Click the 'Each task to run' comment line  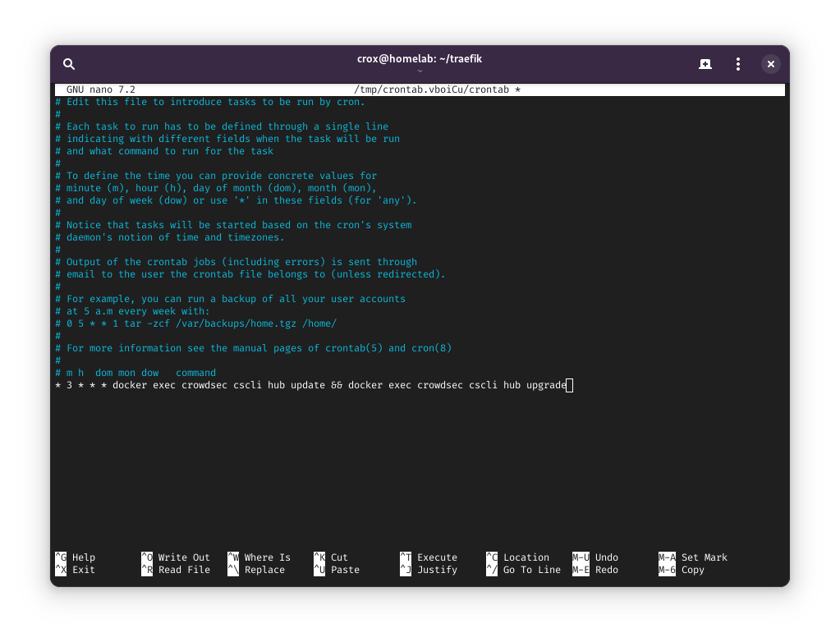click(x=222, y=126)
